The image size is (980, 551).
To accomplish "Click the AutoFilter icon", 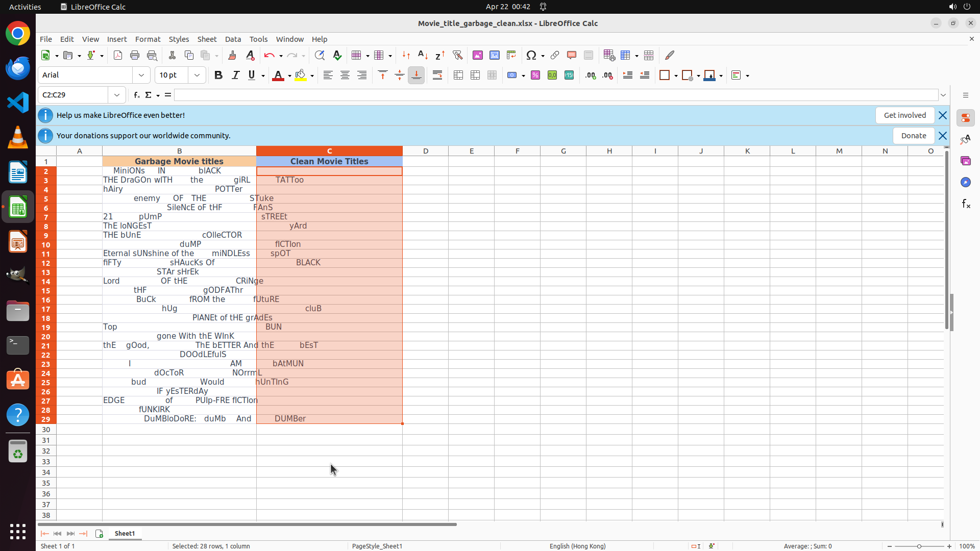I will pyautogui.click(x=457, y=55).
